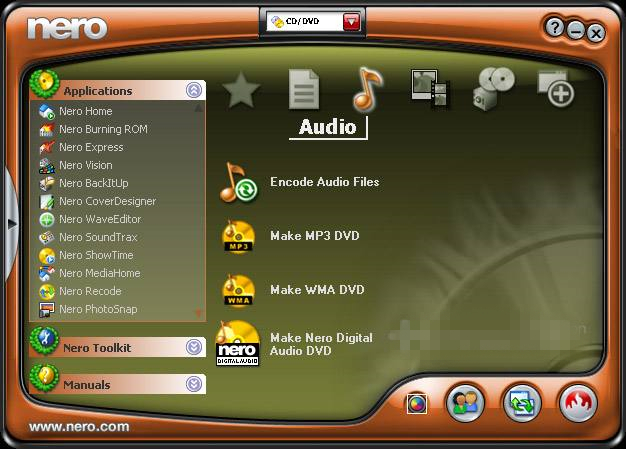The image size is (626, 449).
Task: Click the Nero Digital Audio disc icon
Action: pyautogui.click(x=238, y=343)
